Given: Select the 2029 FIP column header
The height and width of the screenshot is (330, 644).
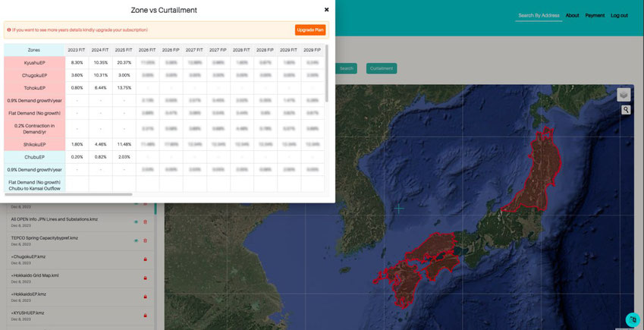Looking at the screenshot, I should pos(313,50).
